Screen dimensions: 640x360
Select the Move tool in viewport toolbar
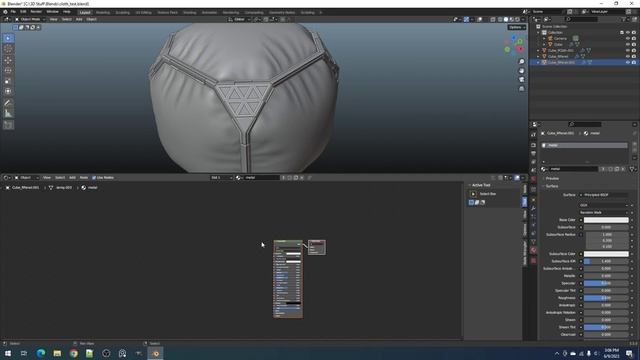tap(8, 60)
